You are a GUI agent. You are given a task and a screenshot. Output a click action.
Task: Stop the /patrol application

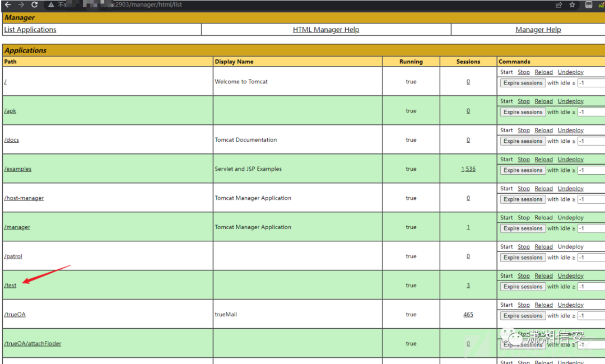coord(524,247)
